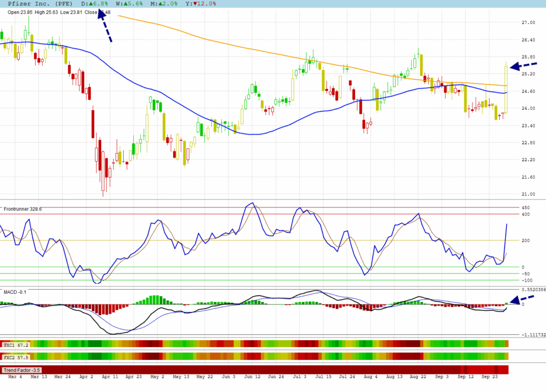Click the FXC1 67.2 label
The width and height of the screenshot is (546, 392).
tap(16, 345)
